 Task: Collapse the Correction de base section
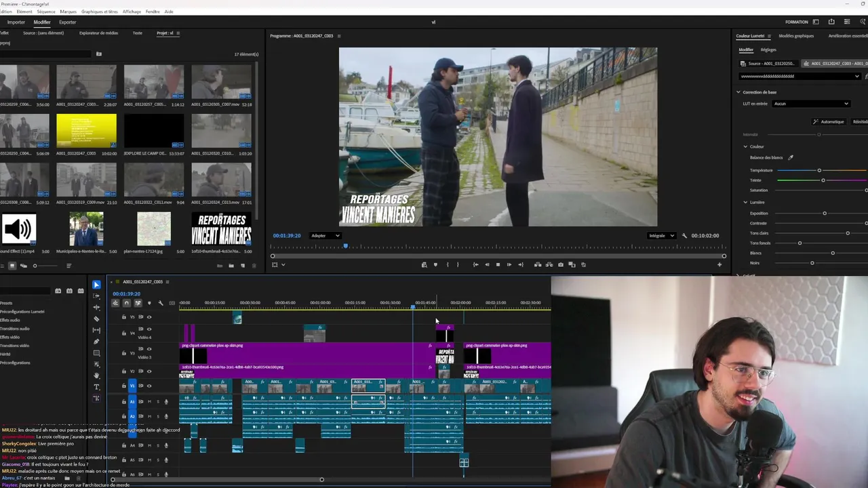(738, 92)
